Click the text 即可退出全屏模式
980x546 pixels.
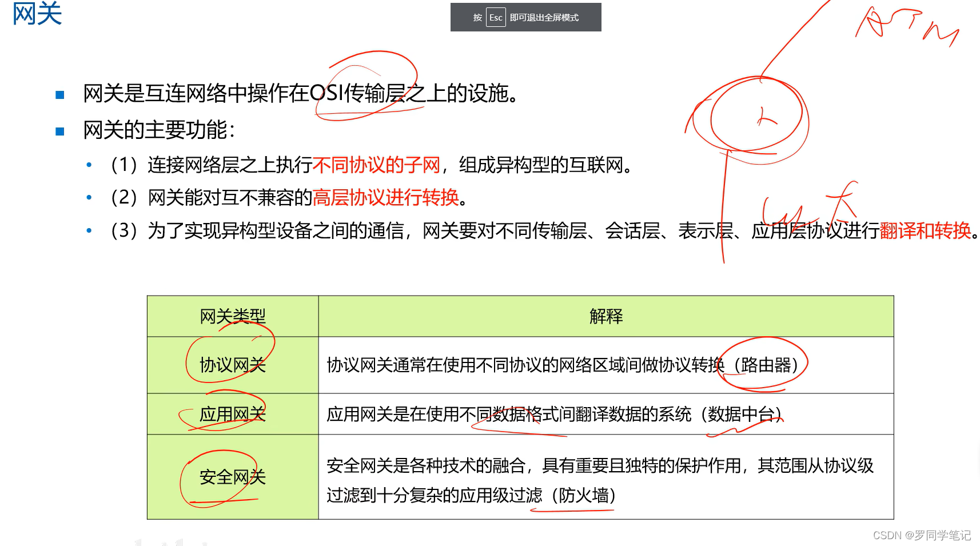pos(544,18)
